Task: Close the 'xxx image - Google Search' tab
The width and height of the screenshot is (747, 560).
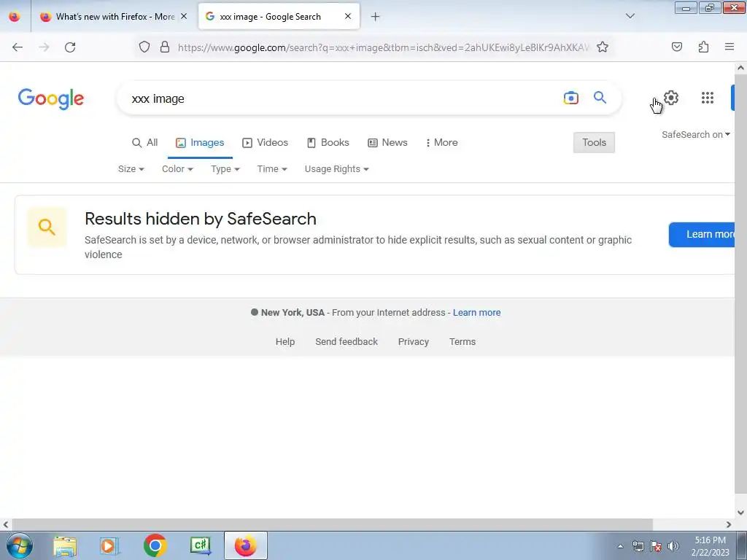Action: (348, 16)
